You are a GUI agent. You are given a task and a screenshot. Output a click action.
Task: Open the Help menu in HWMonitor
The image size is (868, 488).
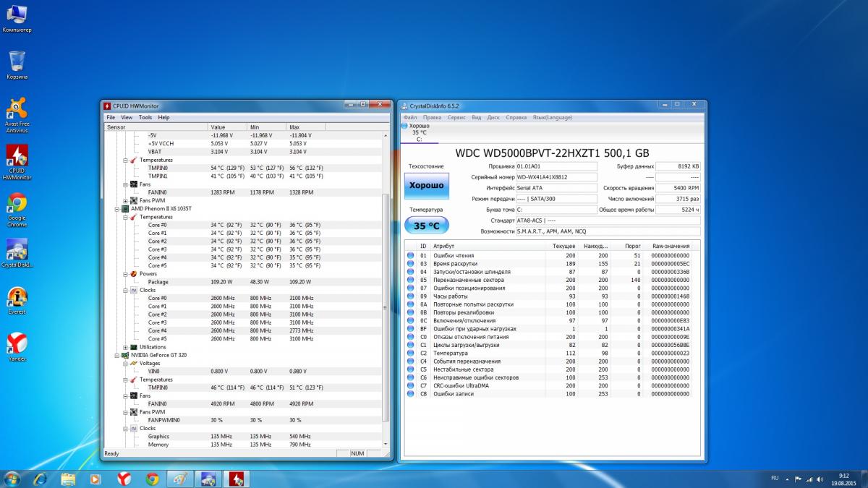[164, 117]
